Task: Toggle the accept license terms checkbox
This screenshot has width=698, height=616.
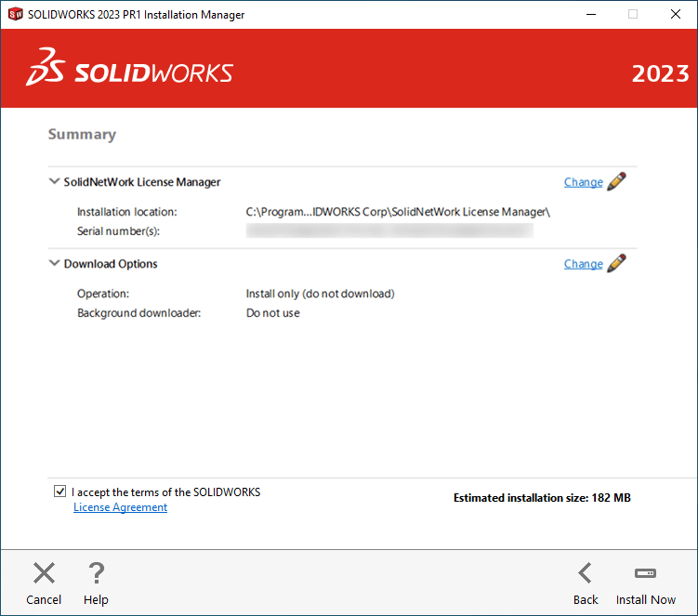Action: point(59,491)
